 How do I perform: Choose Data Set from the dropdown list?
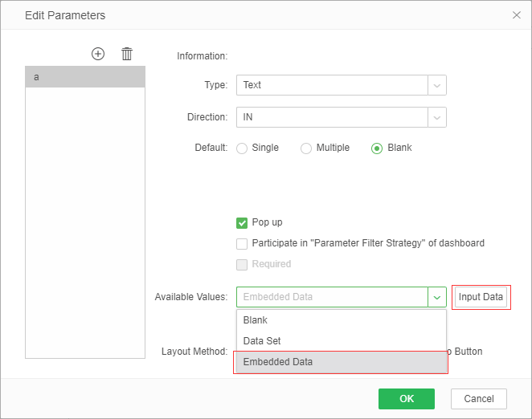(x=341, y=341)
